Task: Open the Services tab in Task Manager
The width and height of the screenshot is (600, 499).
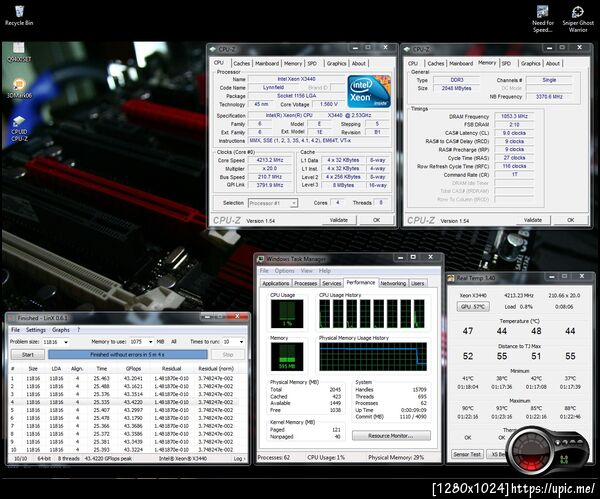Action: (331, 283)
